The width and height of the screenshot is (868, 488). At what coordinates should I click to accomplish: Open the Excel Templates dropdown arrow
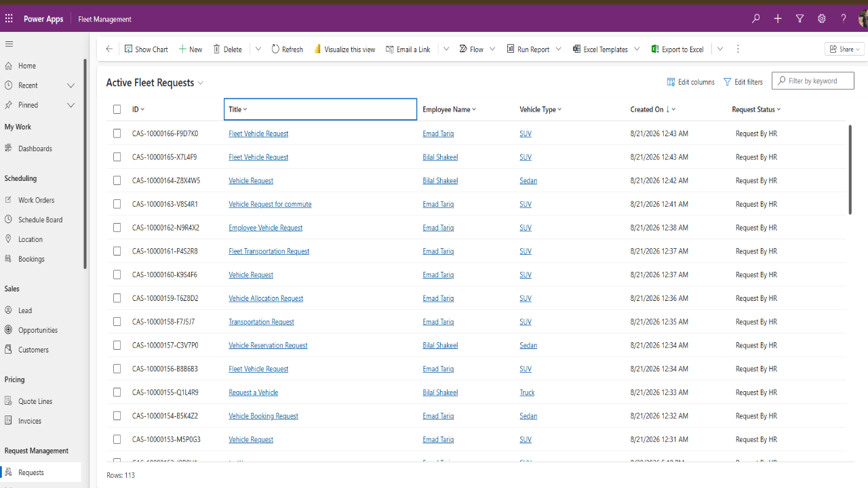637,49
